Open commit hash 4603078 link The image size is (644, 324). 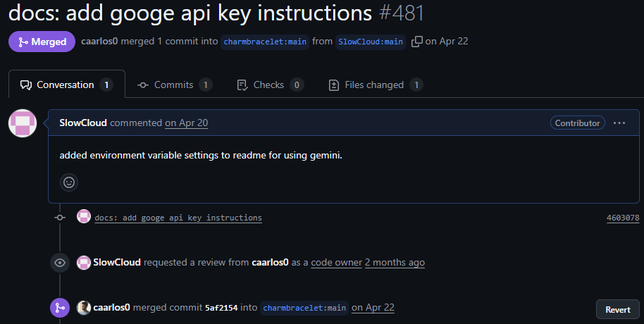[623, 218]
